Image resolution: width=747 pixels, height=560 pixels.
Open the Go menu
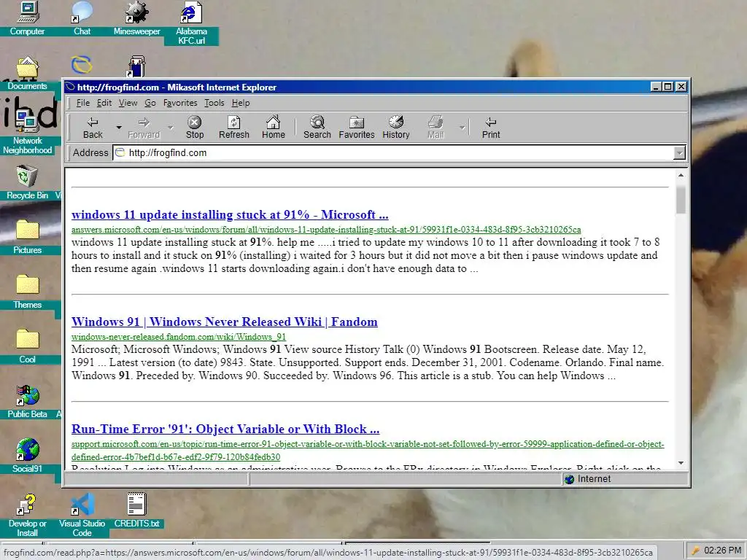pyautogui.click(x=150, y=103)
